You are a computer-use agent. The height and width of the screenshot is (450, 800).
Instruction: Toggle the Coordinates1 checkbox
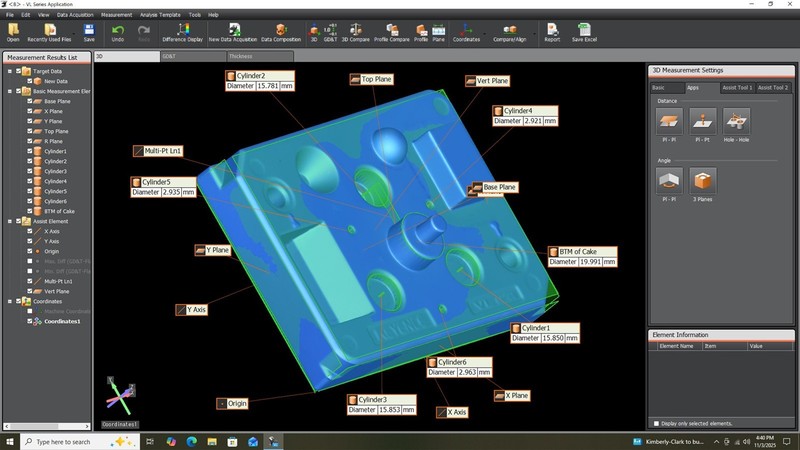click(x=30, y=321)
